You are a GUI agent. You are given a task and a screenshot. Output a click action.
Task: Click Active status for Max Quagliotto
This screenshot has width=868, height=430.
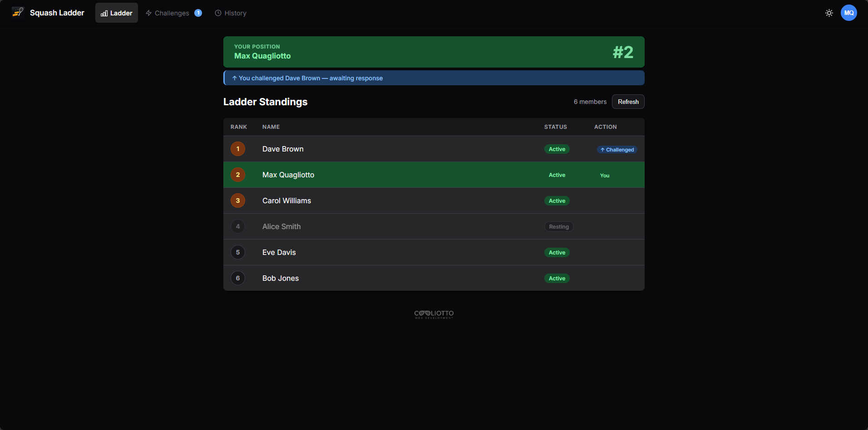coord(557,175)
